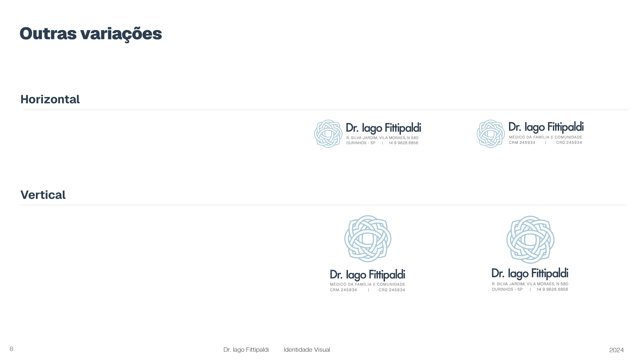Click CRM 245934 text in vertical logo
644x362 pixels.
click(x=343, y=290)
